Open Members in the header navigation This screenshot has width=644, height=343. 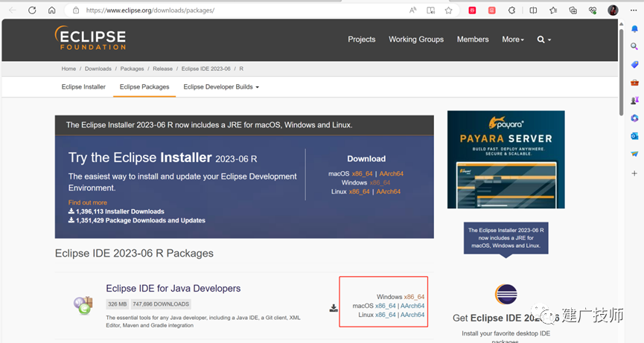click(x=473, y=39)
